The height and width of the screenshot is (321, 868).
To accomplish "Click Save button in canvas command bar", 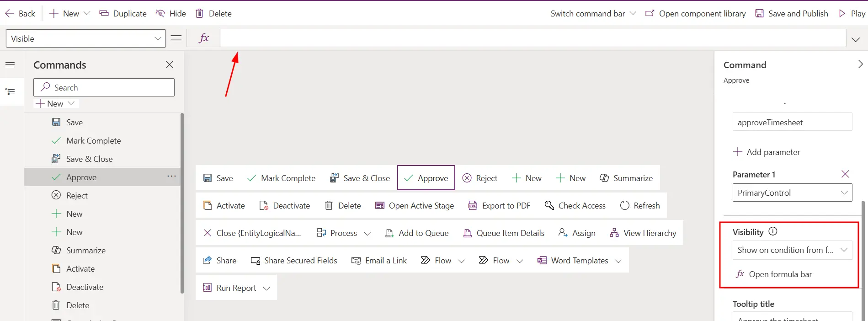I will [218, 178].
